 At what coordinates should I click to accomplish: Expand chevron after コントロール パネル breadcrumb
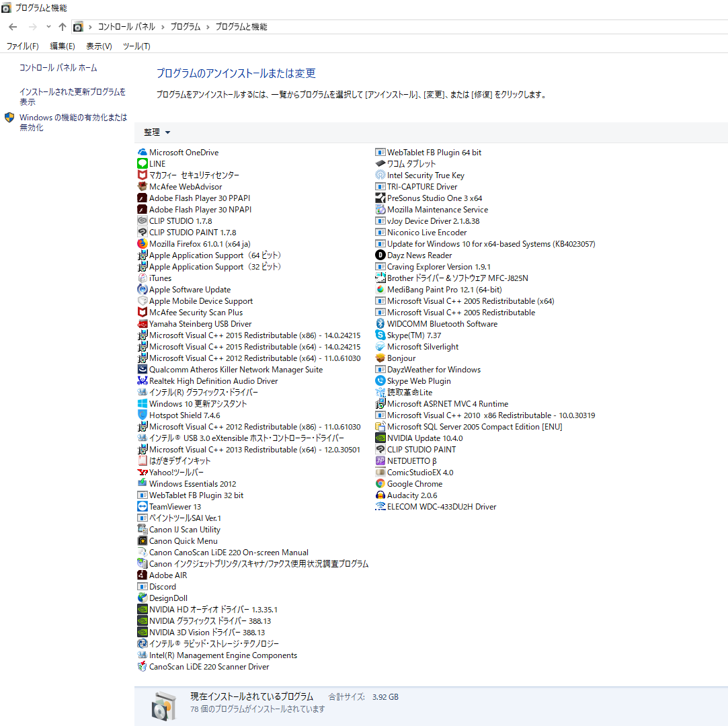point(163,27)
